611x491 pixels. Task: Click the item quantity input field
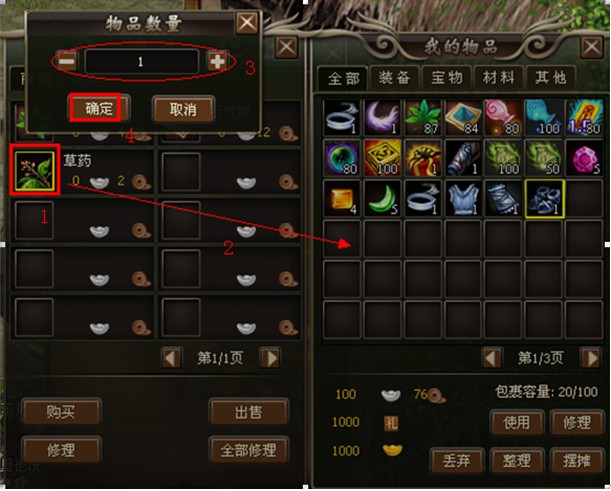[x=141, y=61]
